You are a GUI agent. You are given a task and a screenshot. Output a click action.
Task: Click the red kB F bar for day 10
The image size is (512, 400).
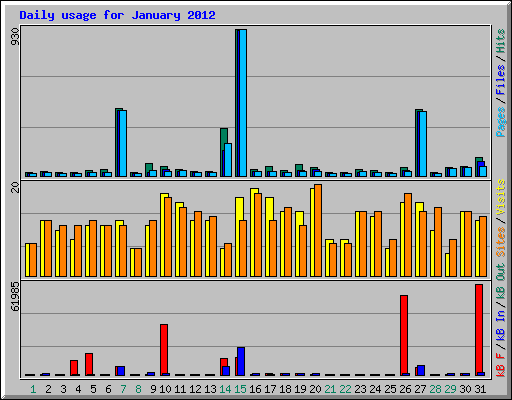tap(164, 349)
